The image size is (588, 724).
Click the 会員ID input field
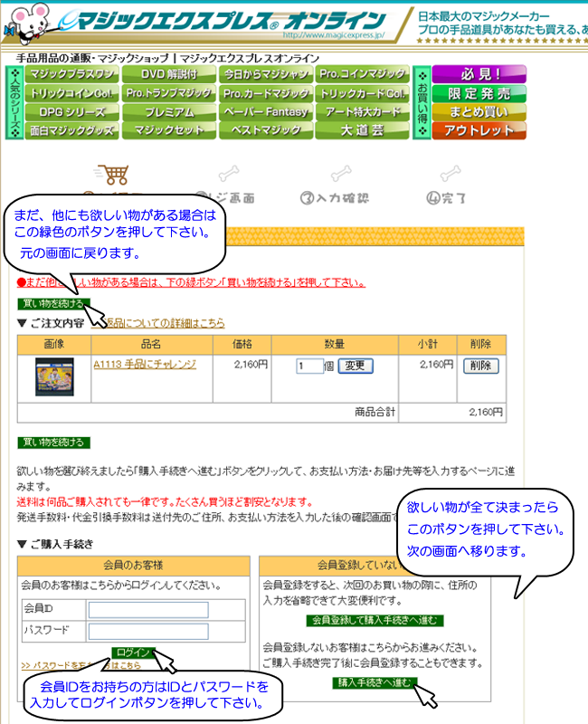click(x=148, y=609)
